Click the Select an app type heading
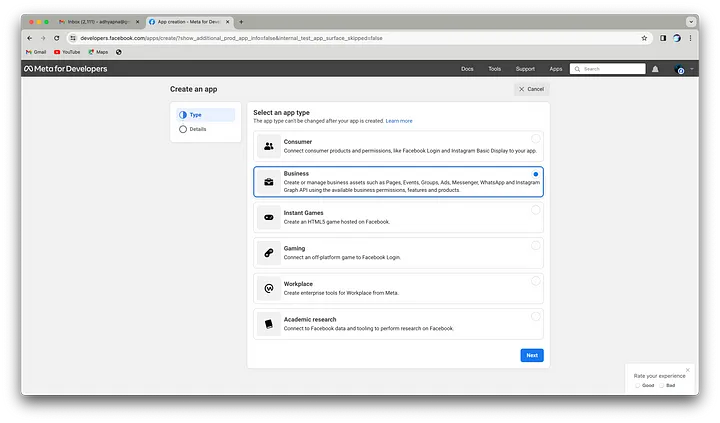Viewport: 720px width, 423px height. click(281, 113)
